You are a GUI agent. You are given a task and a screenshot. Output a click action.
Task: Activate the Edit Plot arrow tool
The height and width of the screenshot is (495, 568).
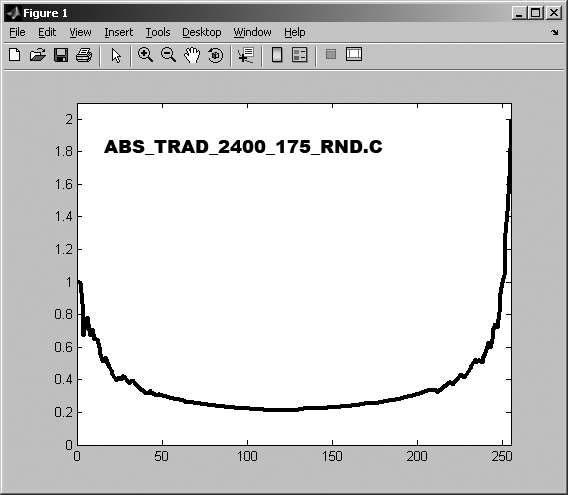click(116, 55)
